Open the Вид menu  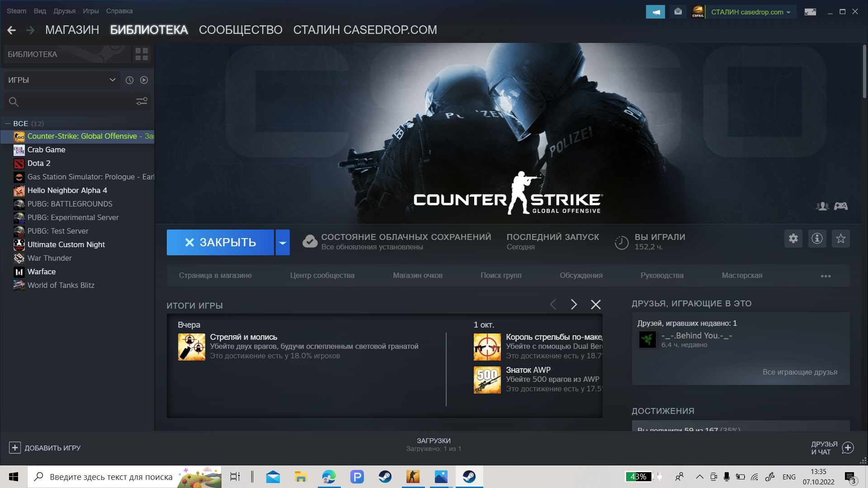[40, 11]
